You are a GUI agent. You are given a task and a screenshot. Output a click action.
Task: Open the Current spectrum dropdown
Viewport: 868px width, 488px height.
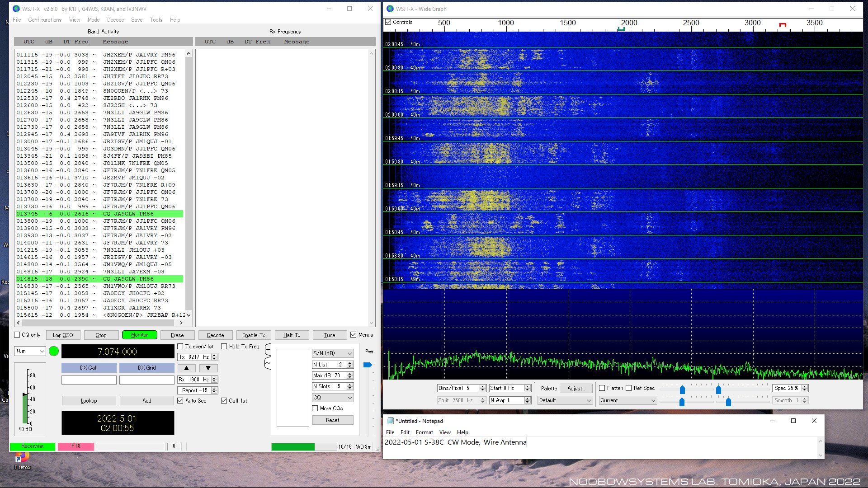click(x=627, y=400)
